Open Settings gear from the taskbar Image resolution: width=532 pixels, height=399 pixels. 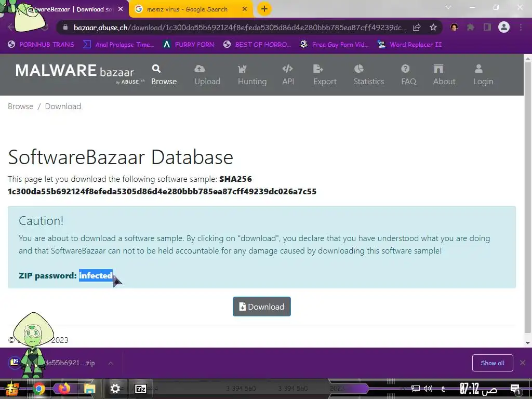tap(115, 389)
